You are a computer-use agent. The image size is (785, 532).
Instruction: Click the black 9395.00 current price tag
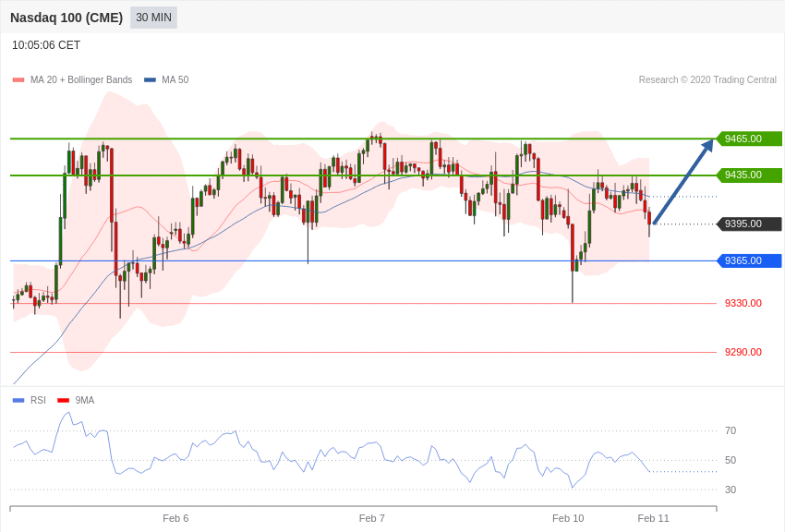[750, 224]
